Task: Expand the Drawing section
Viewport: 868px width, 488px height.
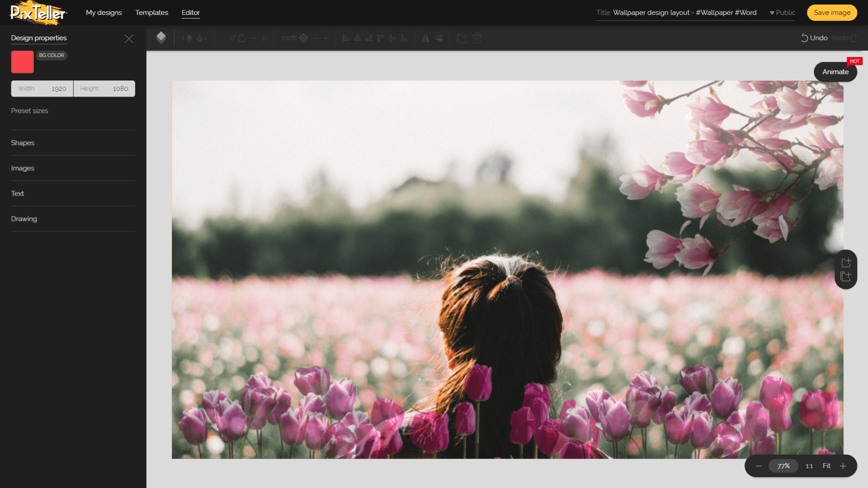Action: tap(24, 219)
